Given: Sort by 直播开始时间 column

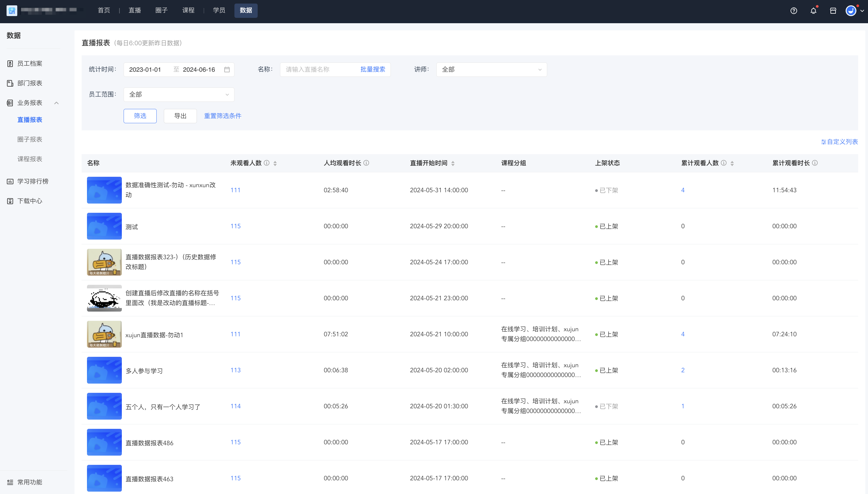Looking at the screenshot, I should (x=453, y=164).
